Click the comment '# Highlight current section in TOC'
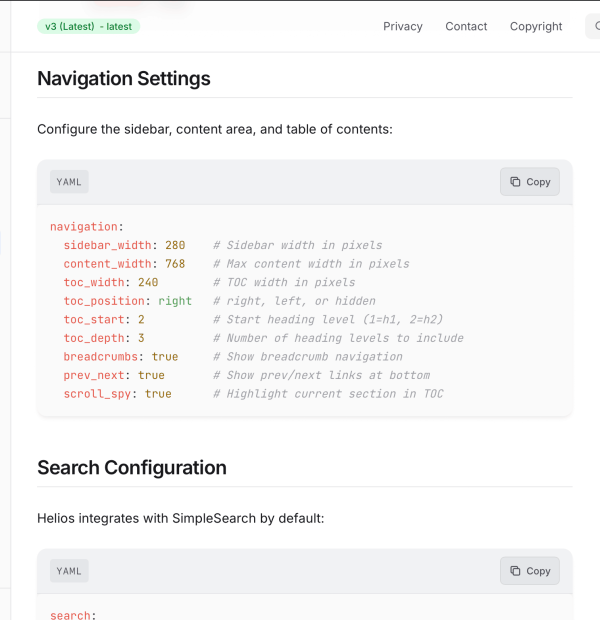 point(328,394)
